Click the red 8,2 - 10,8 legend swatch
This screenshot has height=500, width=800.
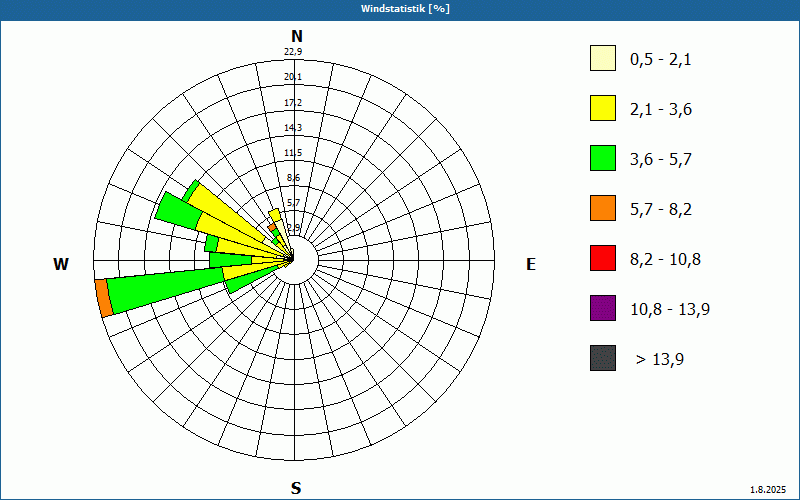tap(603, 258)
